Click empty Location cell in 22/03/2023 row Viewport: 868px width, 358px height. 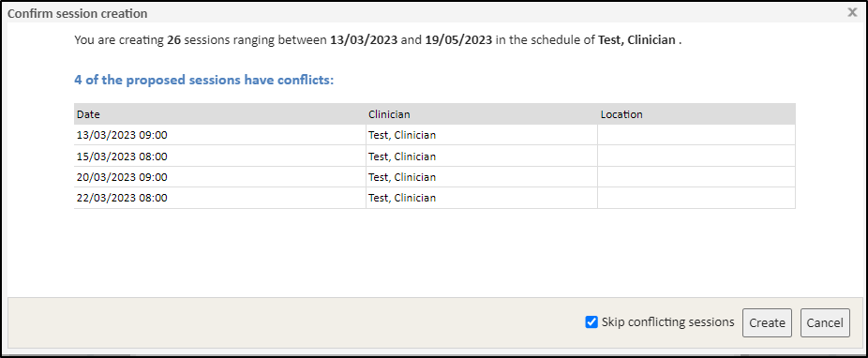coord(696,198)
